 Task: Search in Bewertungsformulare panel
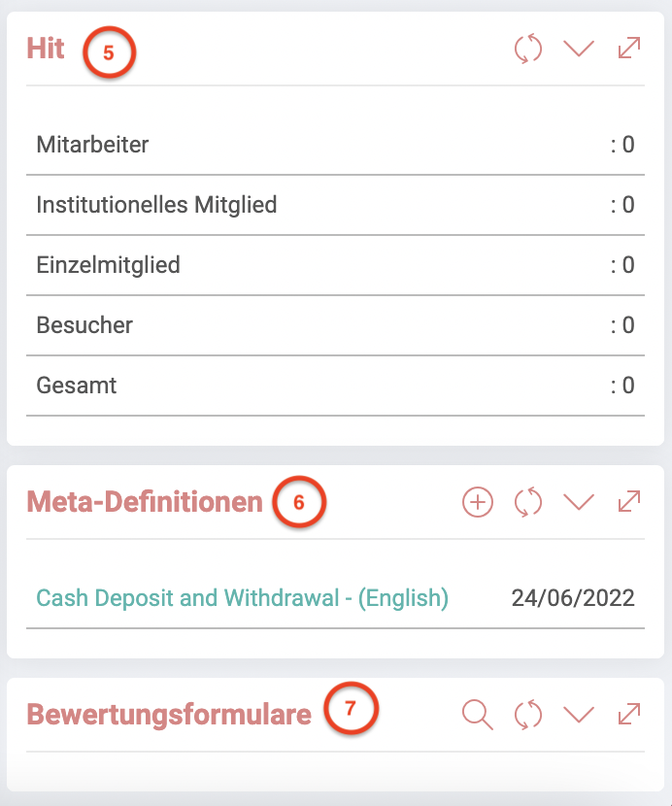(x=478, y=715)
